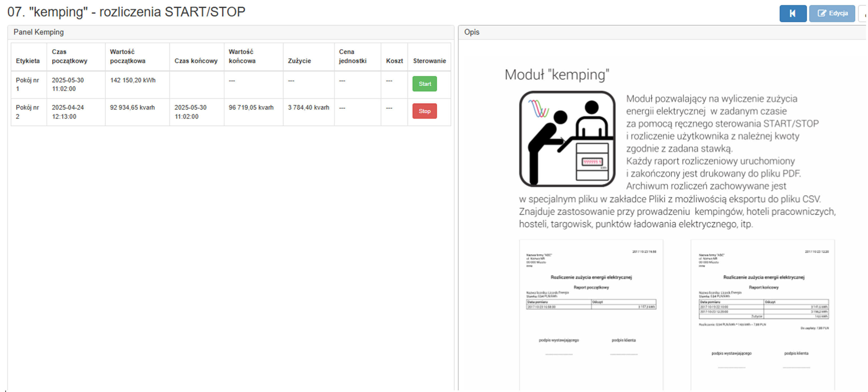Click the blue back-to-first icon button

793,14
